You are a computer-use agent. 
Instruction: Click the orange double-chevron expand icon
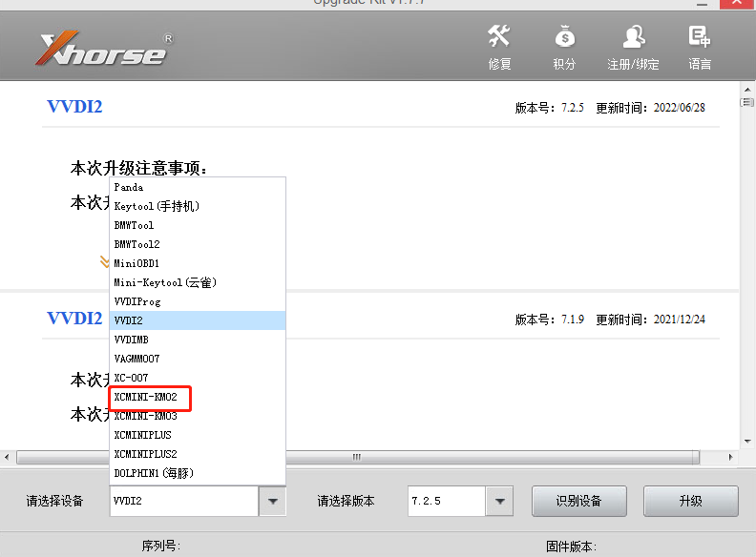pos(104,261)
